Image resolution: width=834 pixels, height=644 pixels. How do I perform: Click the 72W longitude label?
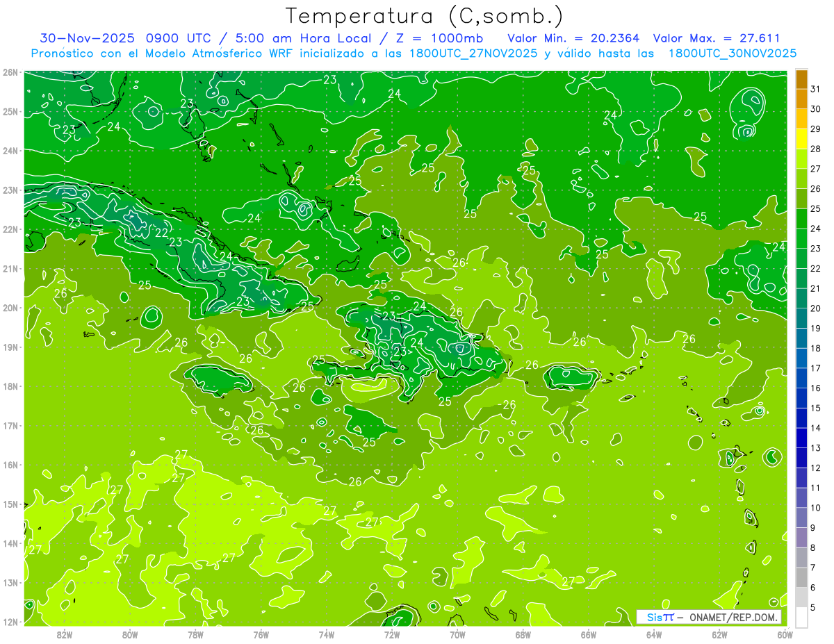pos(392,634)
